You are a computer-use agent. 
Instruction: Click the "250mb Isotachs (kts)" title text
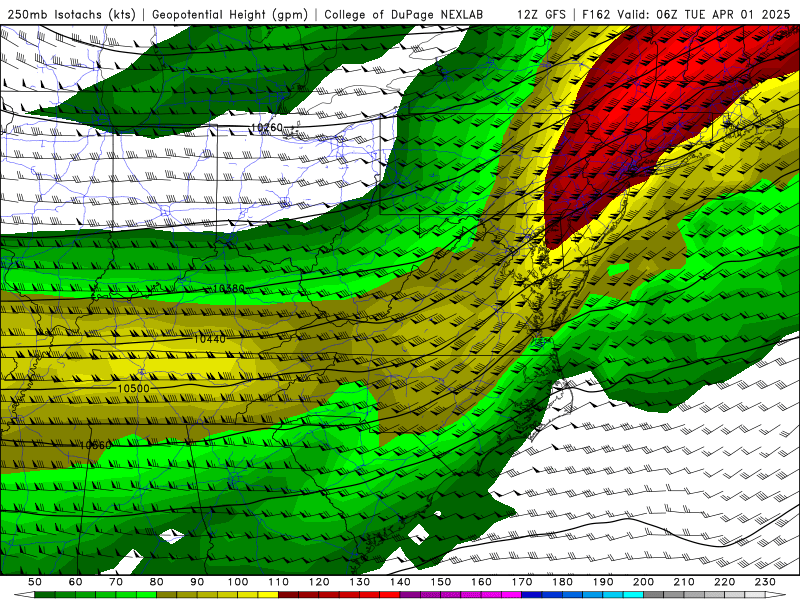coord(71,14)
